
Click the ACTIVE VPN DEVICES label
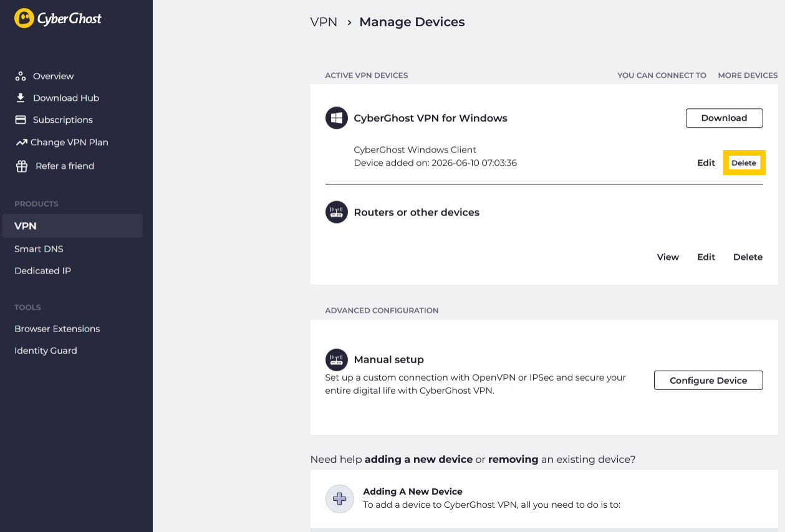point(367,75)
